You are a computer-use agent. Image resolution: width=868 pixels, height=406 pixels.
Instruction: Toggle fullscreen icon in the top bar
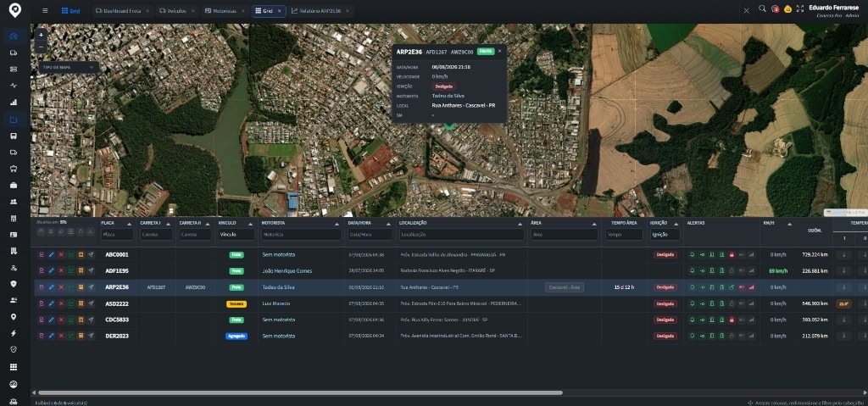pyautogui.click(x=800, y=8)
